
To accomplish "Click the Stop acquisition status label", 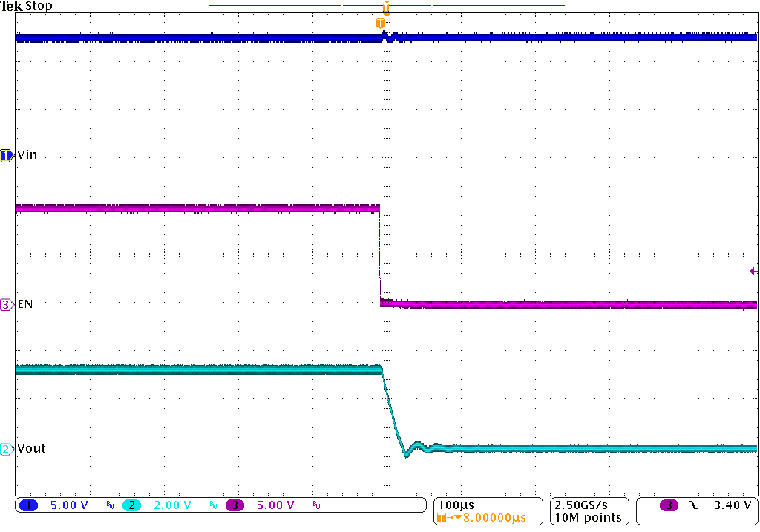I will tap(40, 6).
